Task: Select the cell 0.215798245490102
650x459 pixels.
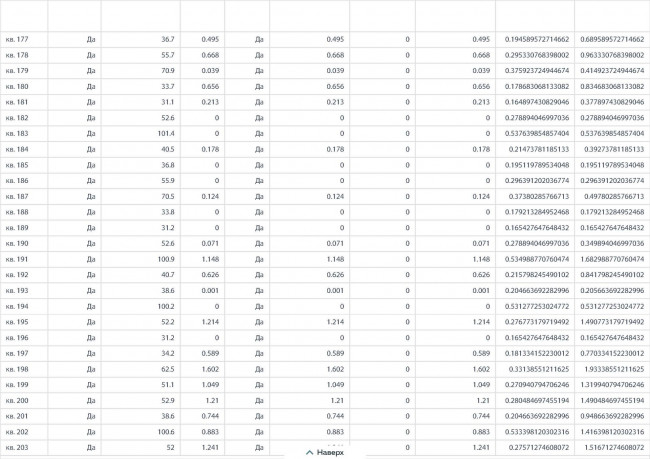Action: coord(537,275)
